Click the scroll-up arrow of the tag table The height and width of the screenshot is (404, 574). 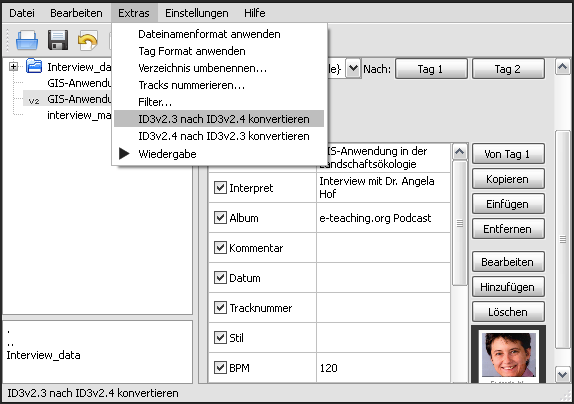tap(460, 151)
